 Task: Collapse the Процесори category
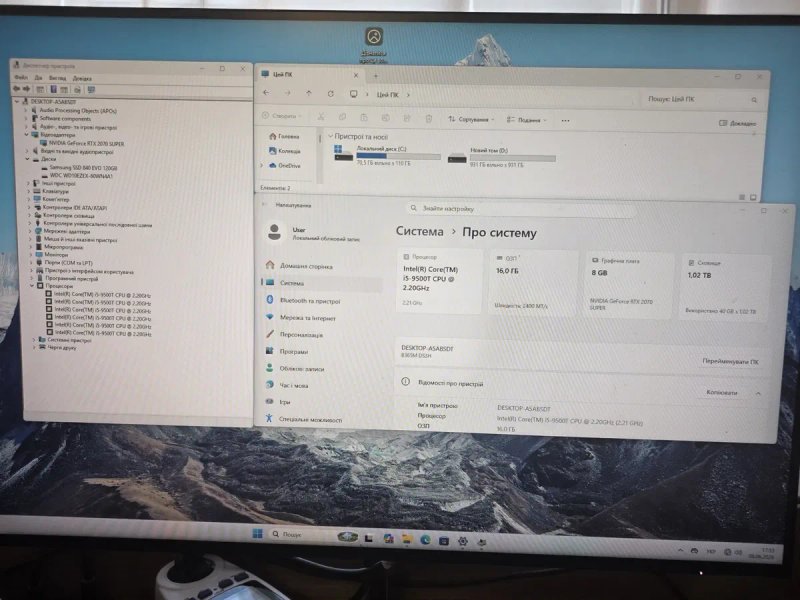click(32, 286)
